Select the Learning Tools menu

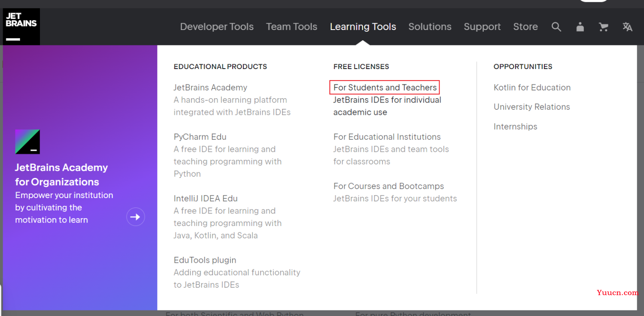point(363,27)
